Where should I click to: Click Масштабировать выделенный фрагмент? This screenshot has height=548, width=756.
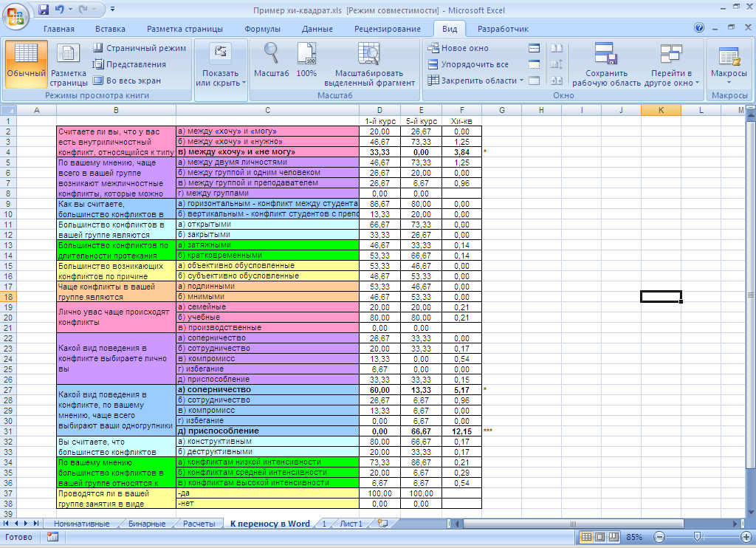coord(369,64)
